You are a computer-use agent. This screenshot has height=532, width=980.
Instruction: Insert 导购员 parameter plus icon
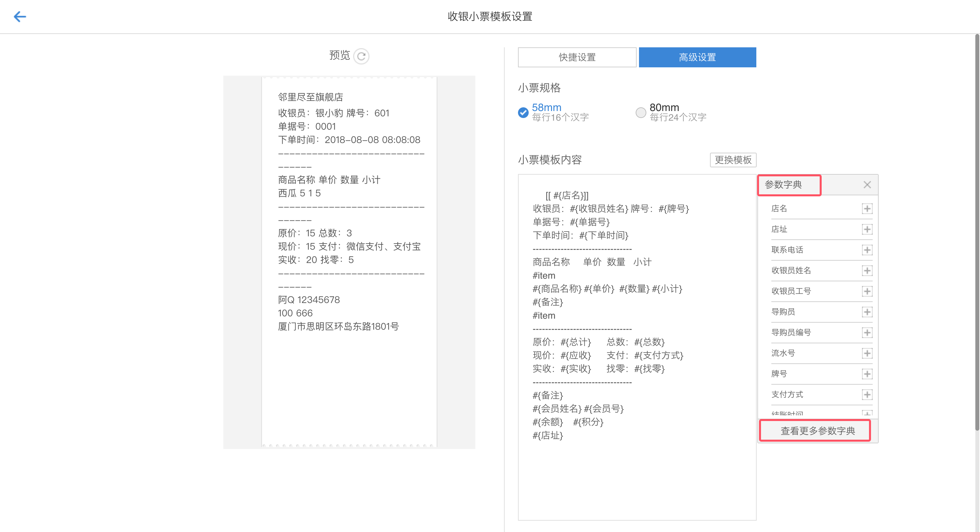(867, 312)
